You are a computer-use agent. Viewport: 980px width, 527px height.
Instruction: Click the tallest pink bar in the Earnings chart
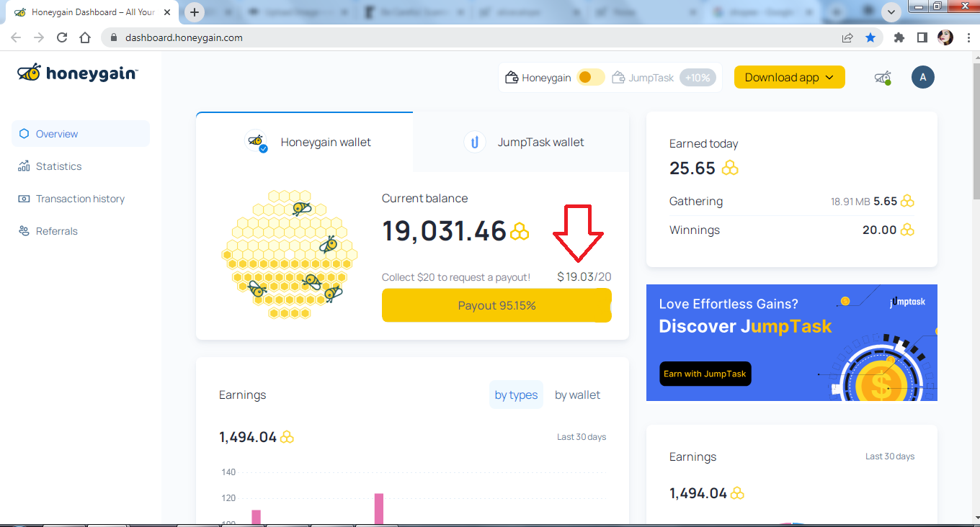(379, 508)
